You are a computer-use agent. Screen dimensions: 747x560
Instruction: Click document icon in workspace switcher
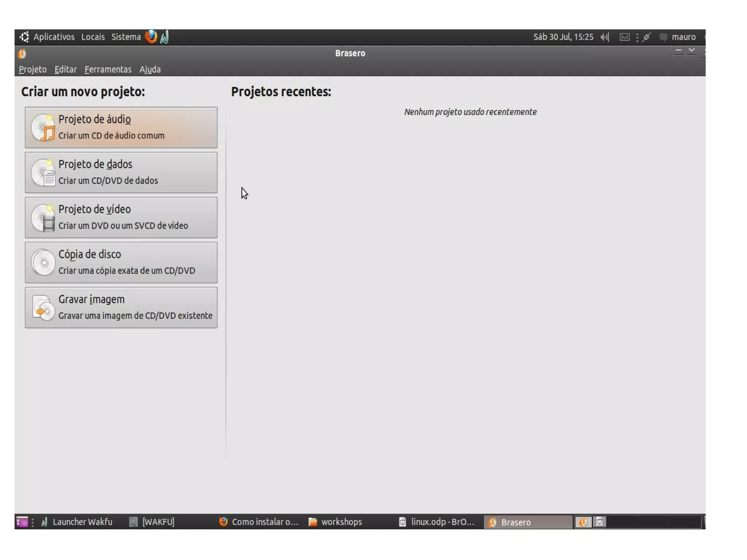pos(599,522)
